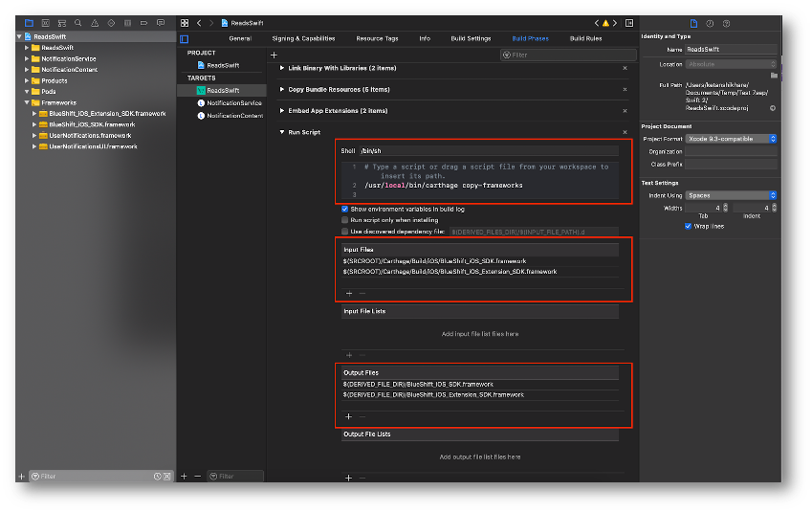The height and width of the screenshot is (512, 812).
Task: Open the Issue navigator warning icon
Action: [x=95, y=23]
